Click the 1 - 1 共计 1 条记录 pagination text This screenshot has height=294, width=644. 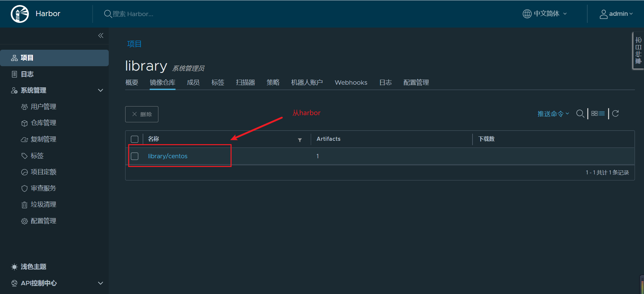[x=607, y=173]
